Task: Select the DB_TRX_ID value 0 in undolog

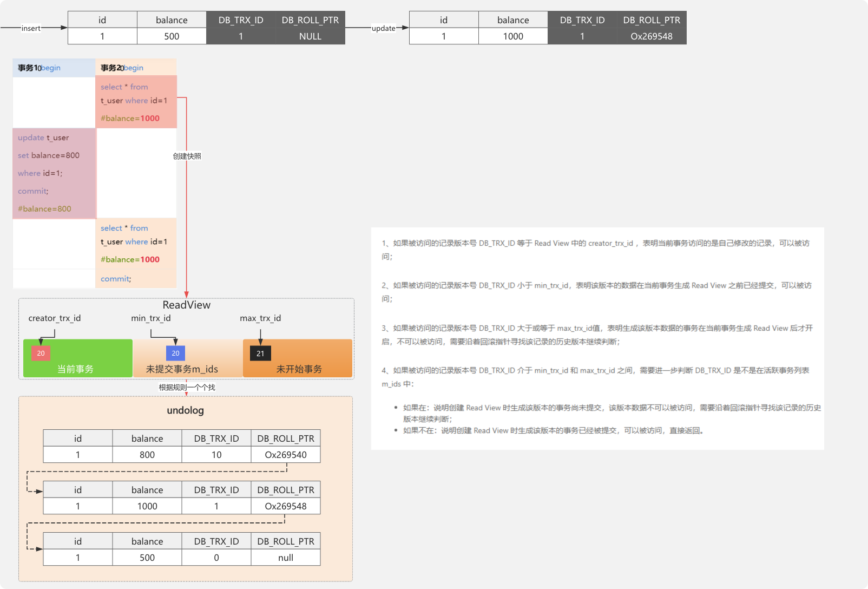Action: pos(216,558)
